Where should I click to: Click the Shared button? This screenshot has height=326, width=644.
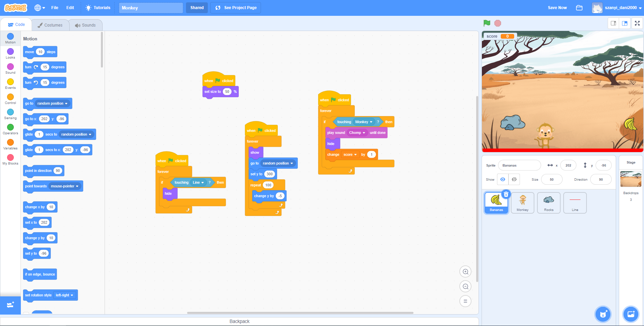tap(197, 7)
